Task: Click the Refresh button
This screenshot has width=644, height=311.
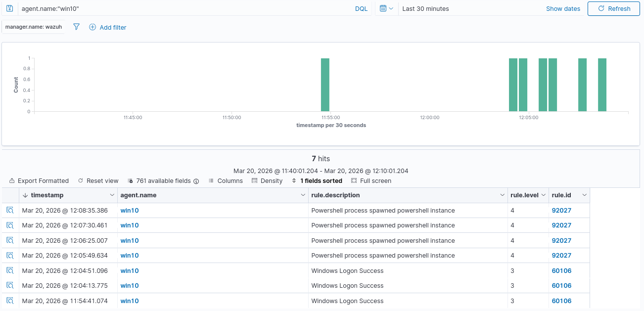Action: pos(614,8)
